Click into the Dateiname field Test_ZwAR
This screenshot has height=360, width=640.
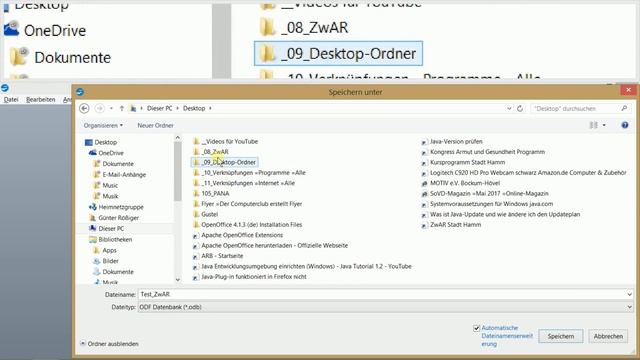382,294
